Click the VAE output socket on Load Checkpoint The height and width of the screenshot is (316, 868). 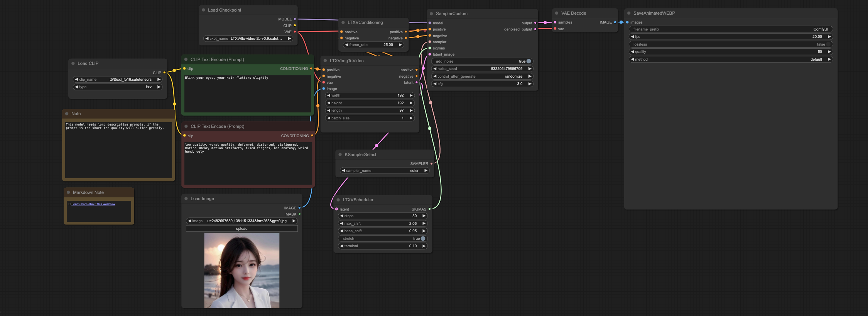tap(295, 32)
